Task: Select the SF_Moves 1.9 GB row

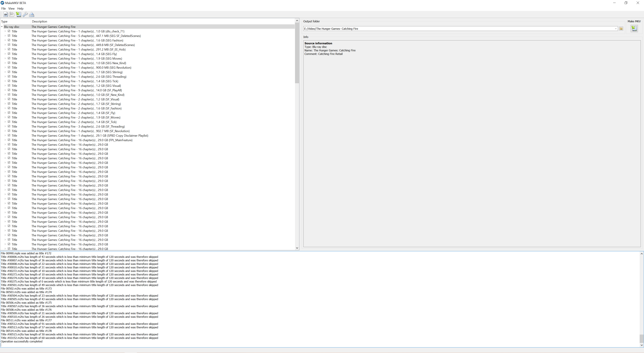Action: tap(148, 117)
